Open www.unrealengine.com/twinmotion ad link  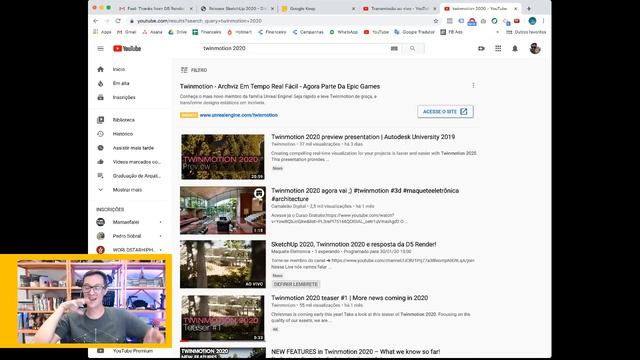tap(239, 115)
